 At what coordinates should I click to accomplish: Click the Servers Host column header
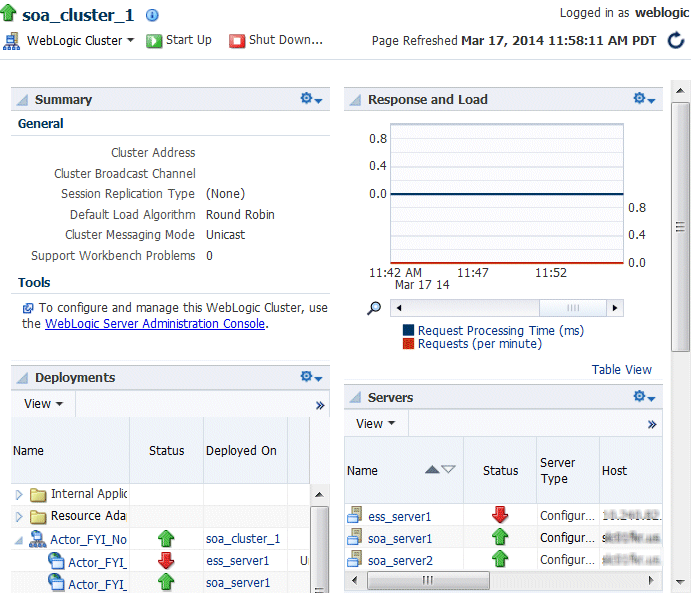631,470
